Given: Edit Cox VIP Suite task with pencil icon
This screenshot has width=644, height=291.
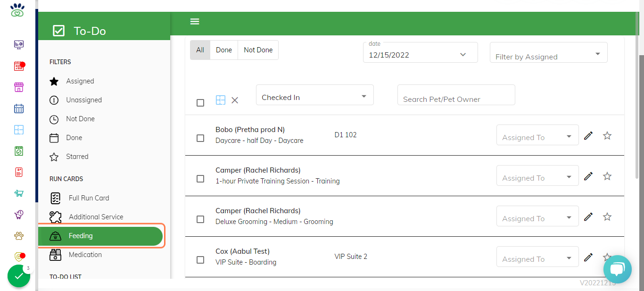Looking at the screenshot, I should (588, 258).
